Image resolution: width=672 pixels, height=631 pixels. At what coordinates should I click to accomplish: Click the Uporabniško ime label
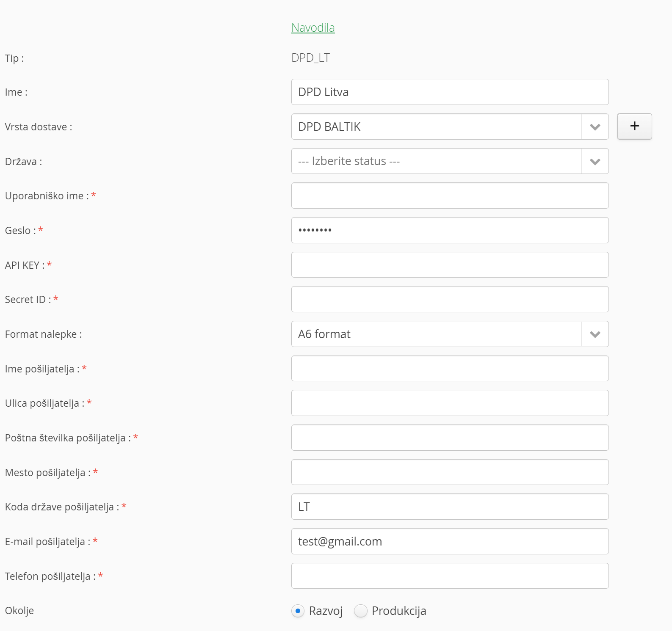47,196
